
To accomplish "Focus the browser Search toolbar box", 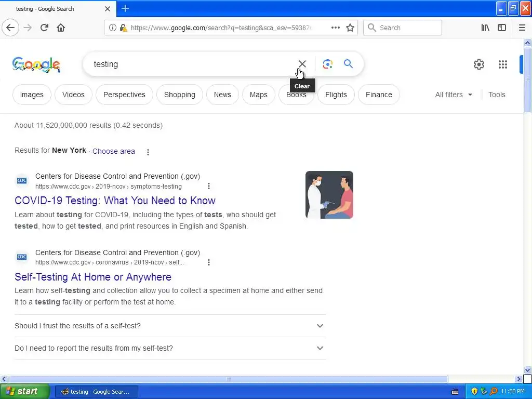I will click(x=403, y=28).
